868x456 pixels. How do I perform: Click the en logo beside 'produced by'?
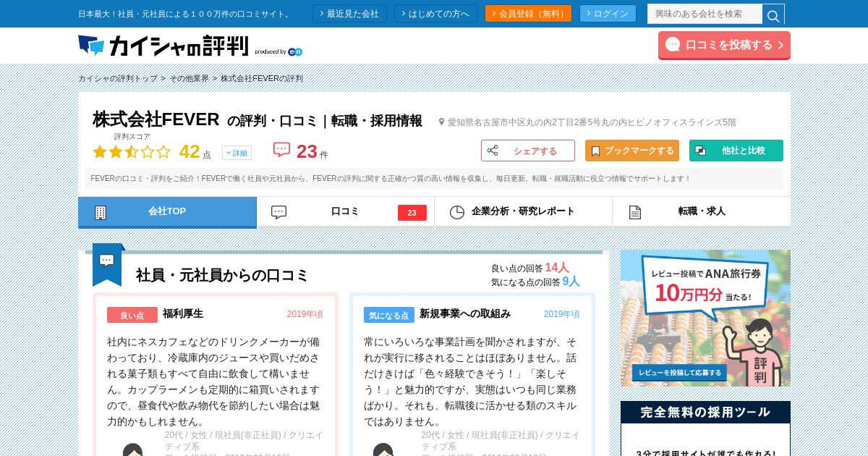point(295,51)
